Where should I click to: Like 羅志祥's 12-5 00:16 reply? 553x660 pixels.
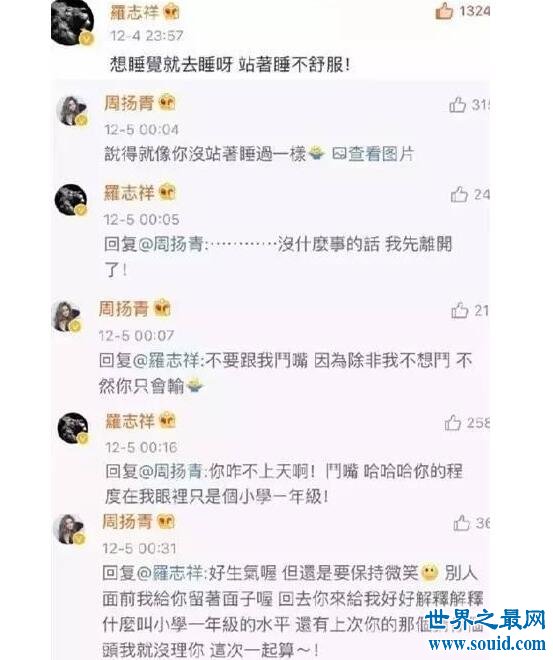coord(453,423)
